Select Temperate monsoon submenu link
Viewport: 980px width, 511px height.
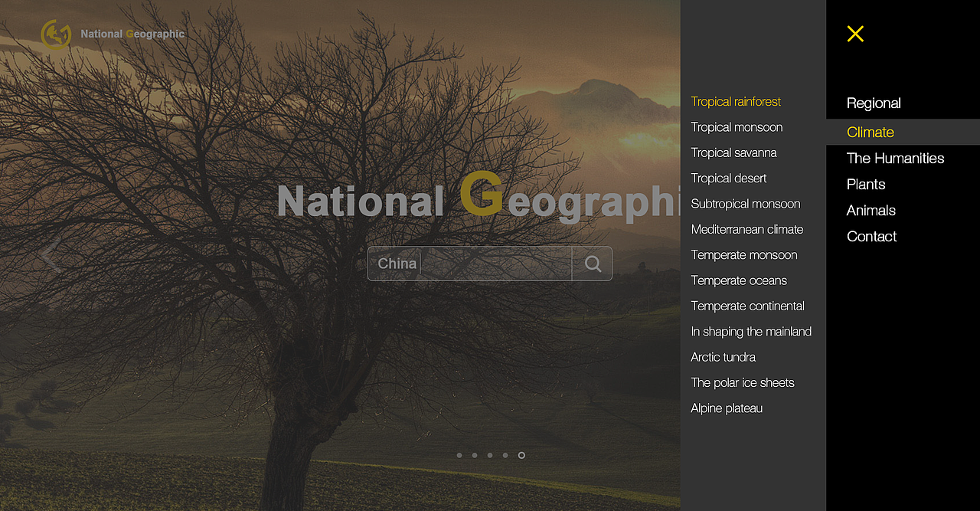(x=743, y=255)
